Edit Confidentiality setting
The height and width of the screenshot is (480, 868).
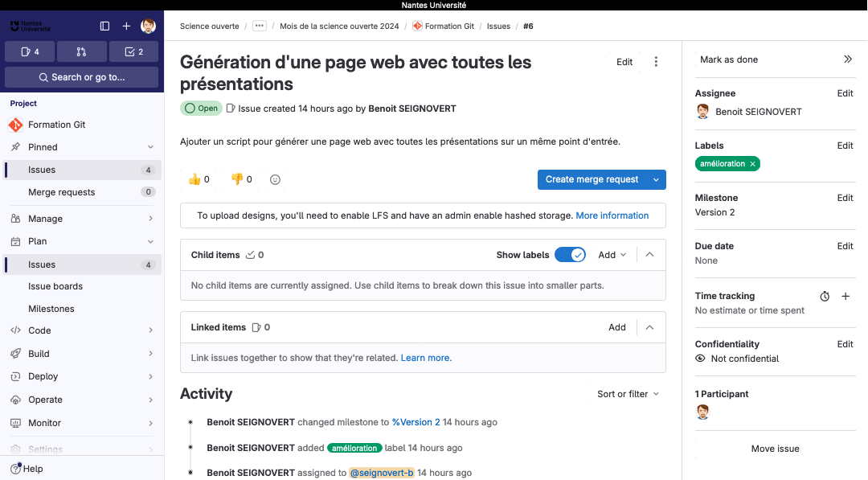tap(845, 344)
